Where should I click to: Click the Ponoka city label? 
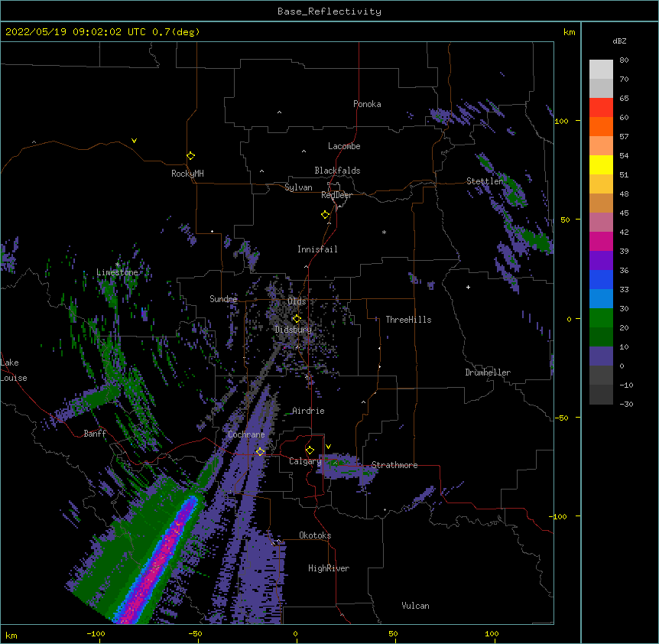click(367, 104)
